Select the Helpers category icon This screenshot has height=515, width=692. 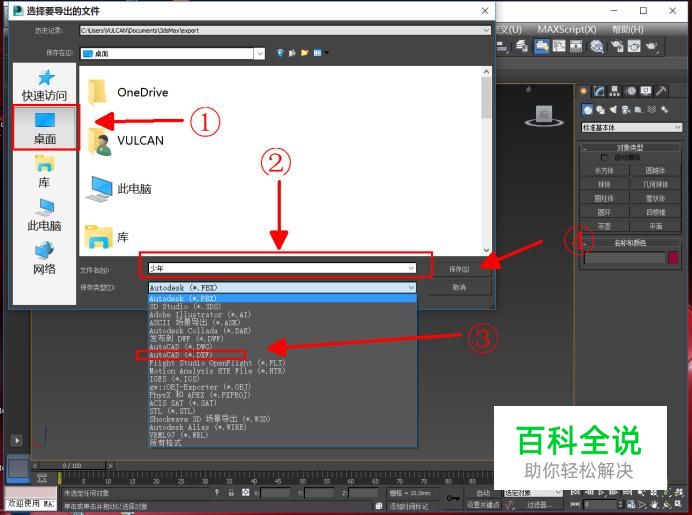(639, 109)
